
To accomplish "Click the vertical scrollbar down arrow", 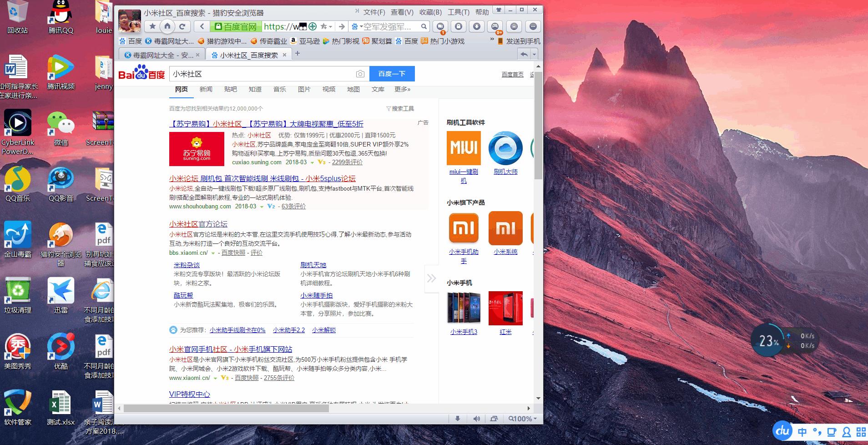I will [538, 398].
